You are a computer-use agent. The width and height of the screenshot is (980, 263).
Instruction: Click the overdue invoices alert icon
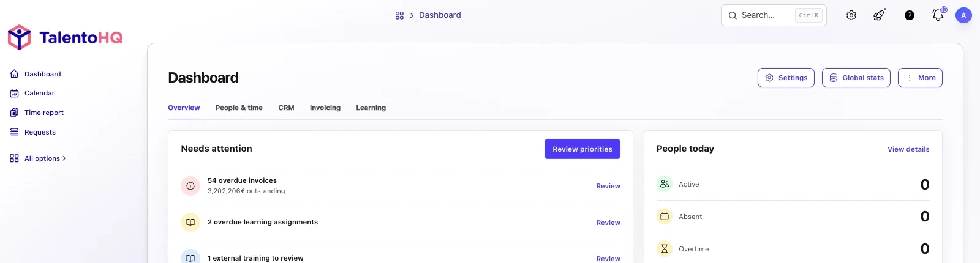click(x=190, y=186)
